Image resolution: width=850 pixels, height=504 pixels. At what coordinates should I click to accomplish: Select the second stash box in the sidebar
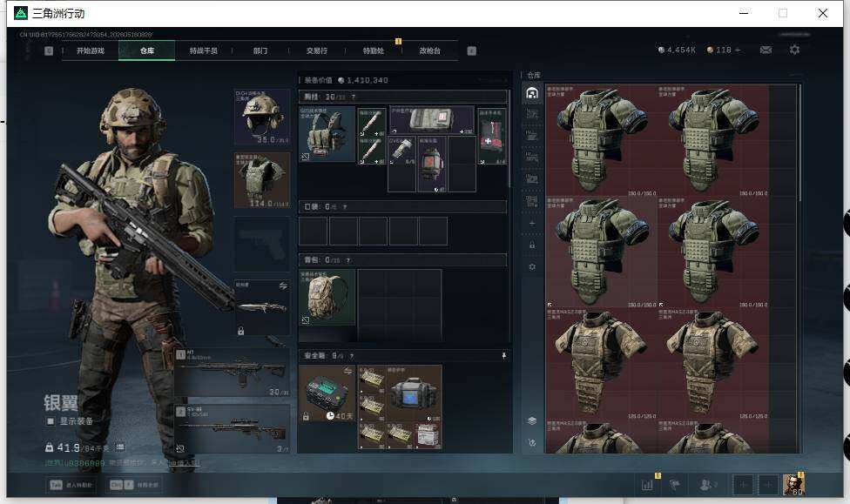pos(532,114)
